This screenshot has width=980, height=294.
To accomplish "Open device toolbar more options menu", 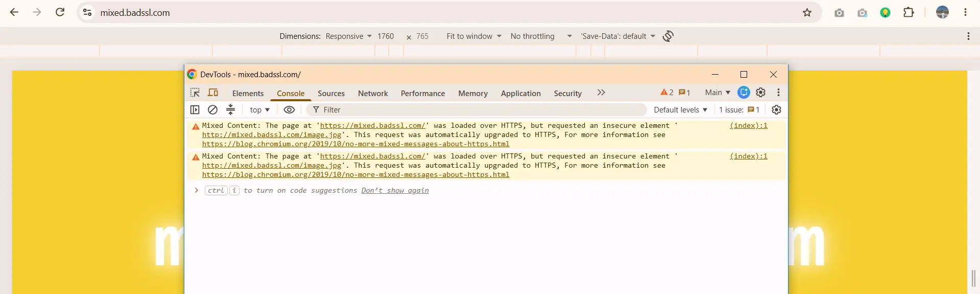I will coord(968,36).
